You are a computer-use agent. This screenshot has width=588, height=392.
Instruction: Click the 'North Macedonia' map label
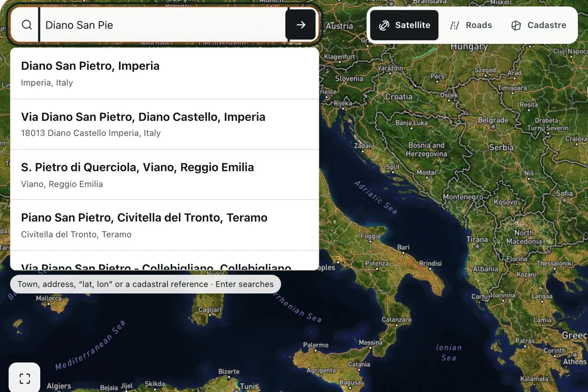coord(524,237)
